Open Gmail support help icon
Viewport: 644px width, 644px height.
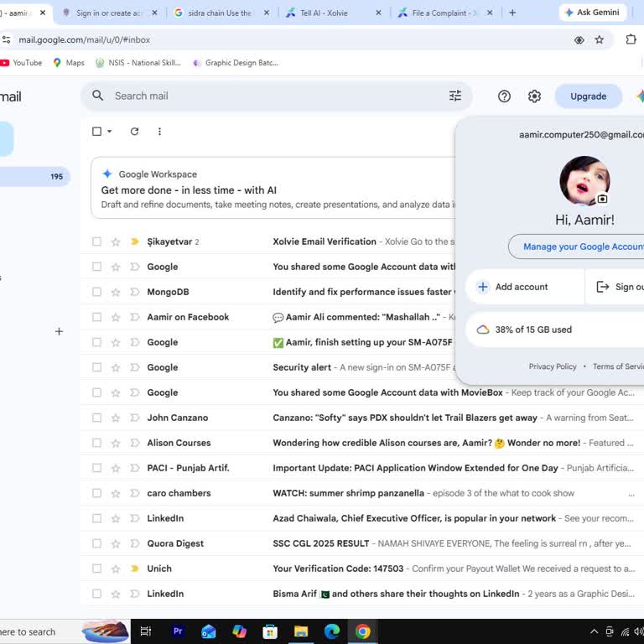504,96
